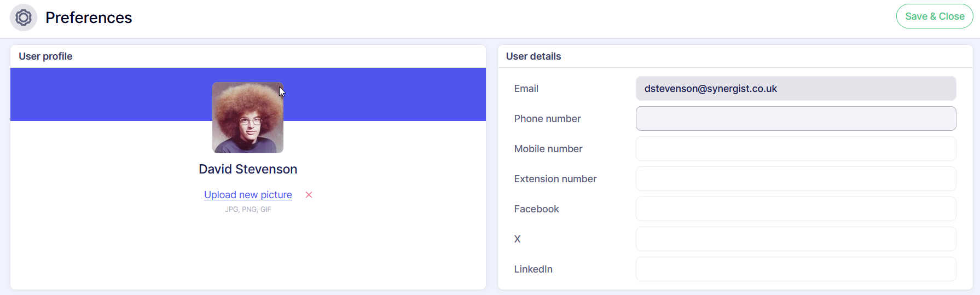
Task: Click the David Stevenson name text
Action: 248,169
